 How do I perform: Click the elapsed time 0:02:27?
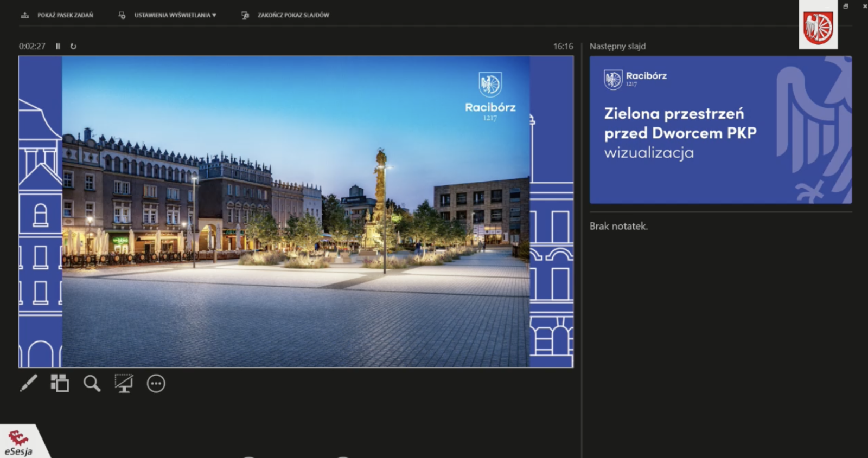pyautogui.click(x=32, y=46)
